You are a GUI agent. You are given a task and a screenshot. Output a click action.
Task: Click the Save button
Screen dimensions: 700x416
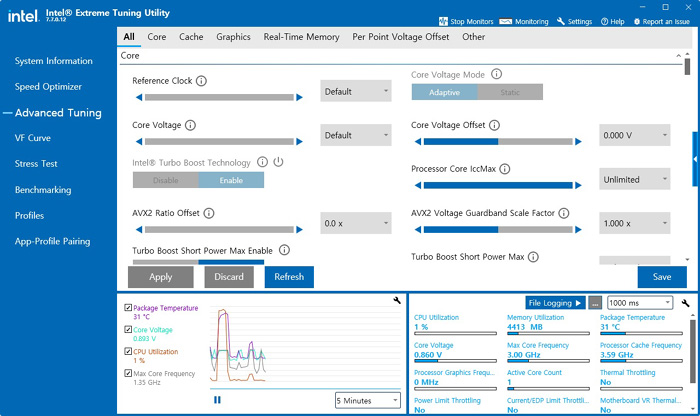point(661,277)
